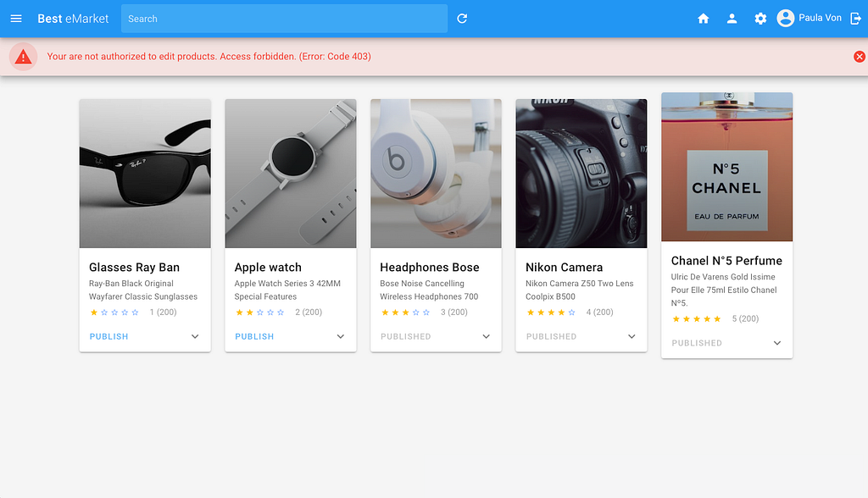Expand the Apple watch card details
The height and width of the screenshot is (498, 868).
(341, 336)
